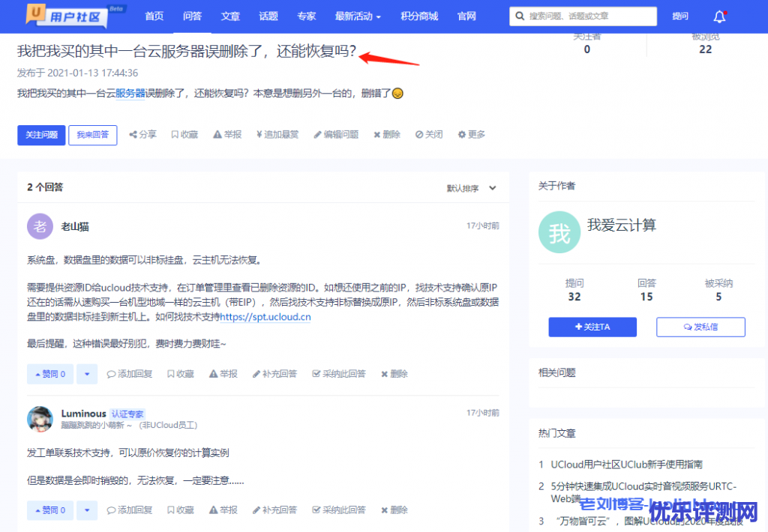Screen dimensions: 768x532
Task: Click the 我爱云计算 author avatar
Action: [x=559, y=233]
